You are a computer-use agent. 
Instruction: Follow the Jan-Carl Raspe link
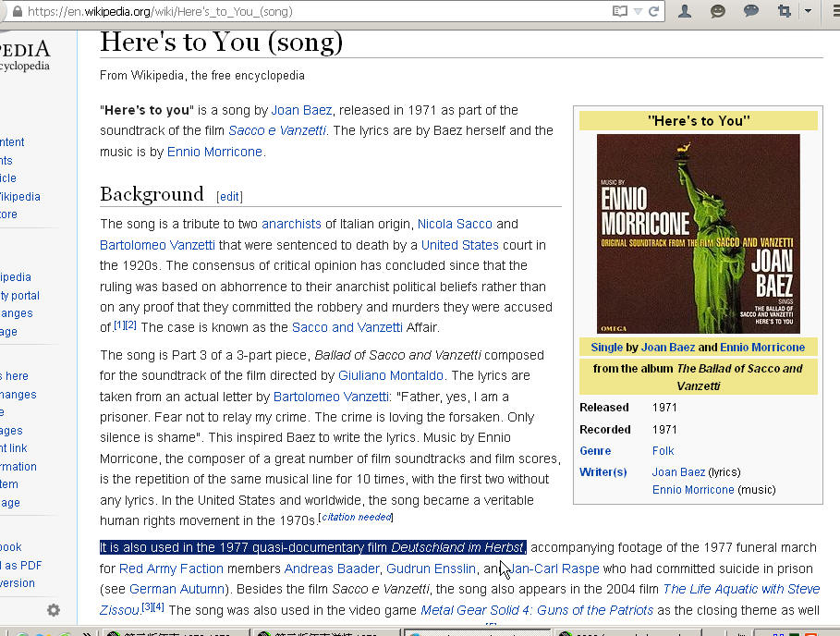554,569
